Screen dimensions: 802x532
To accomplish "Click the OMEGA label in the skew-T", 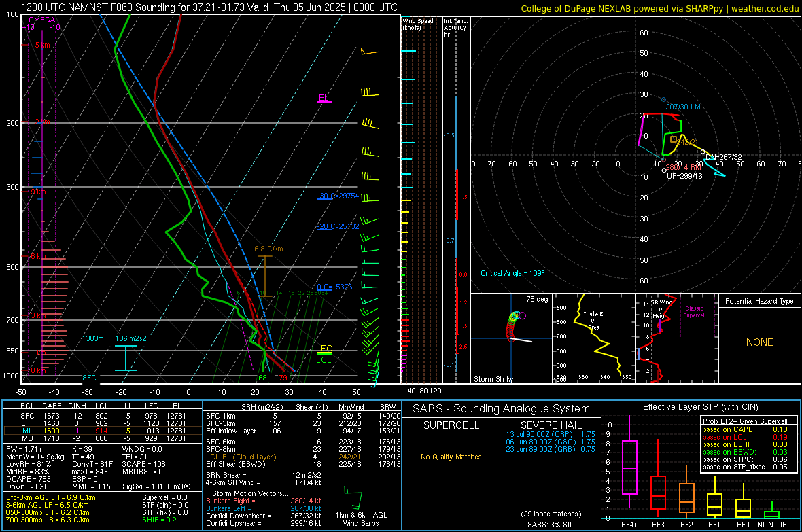I will 41,20.
